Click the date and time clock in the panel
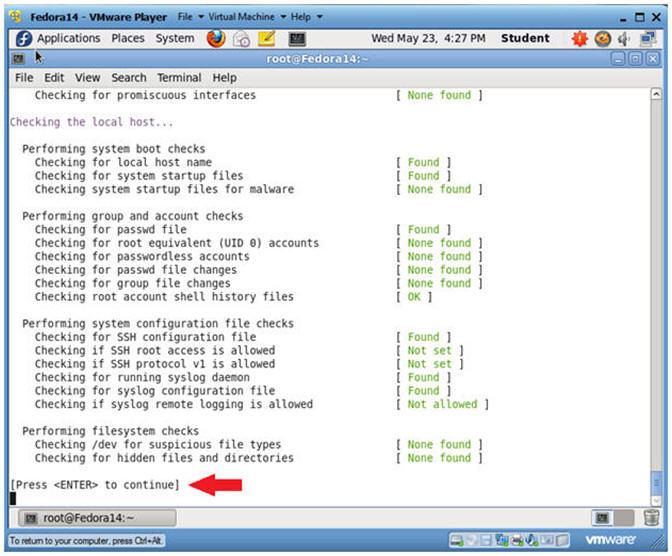 pos(428,38)
